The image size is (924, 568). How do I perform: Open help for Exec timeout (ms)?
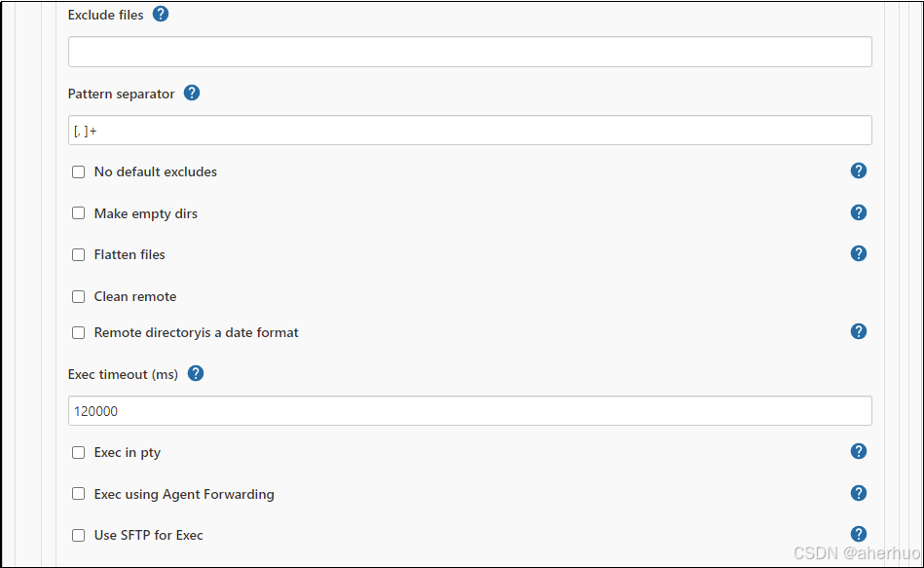(196, 373)
